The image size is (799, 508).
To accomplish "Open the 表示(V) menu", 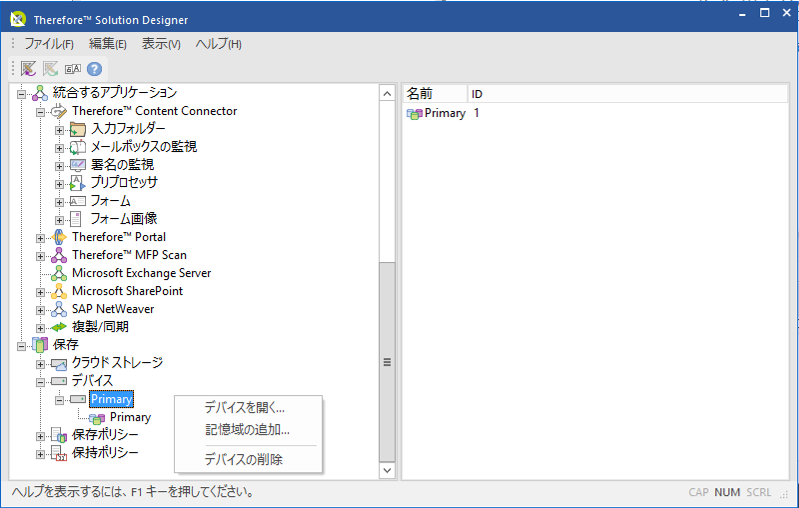I will point(161,44).
